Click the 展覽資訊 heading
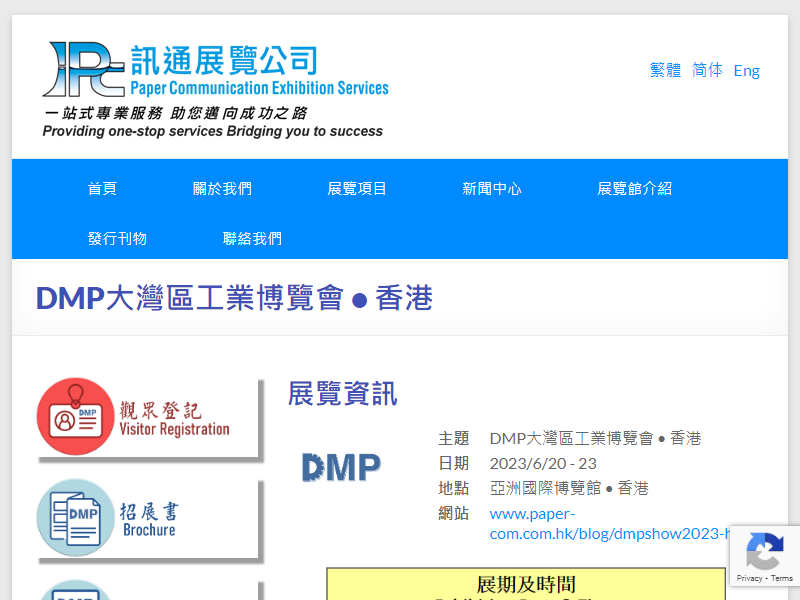This screenshot has width=800, height=600. point(342,393)
